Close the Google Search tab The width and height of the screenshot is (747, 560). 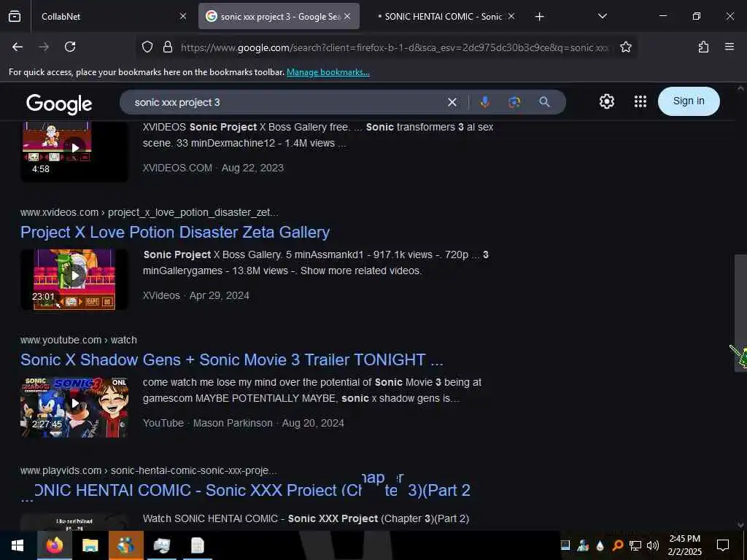[347, 16]
